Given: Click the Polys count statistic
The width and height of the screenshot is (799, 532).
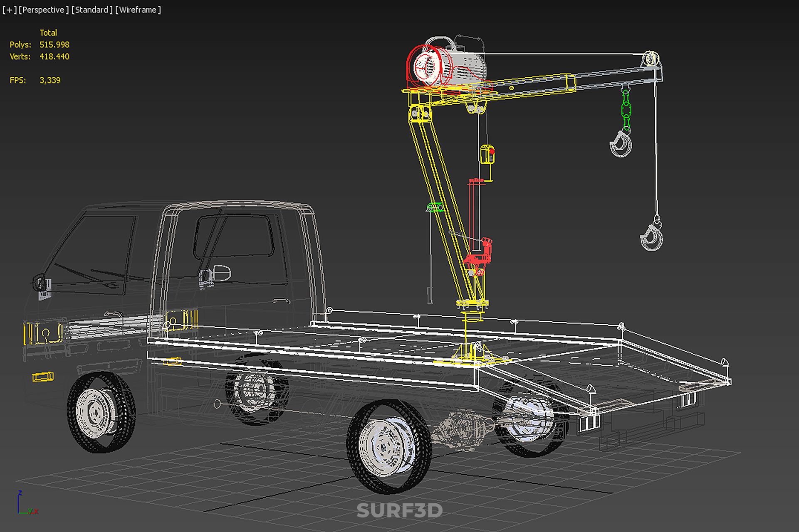Looking at the screenshot, I should 54,44.
